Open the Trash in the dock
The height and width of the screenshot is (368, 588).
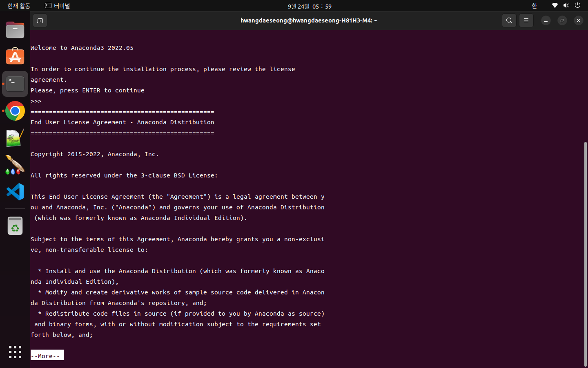coord(15,226)
